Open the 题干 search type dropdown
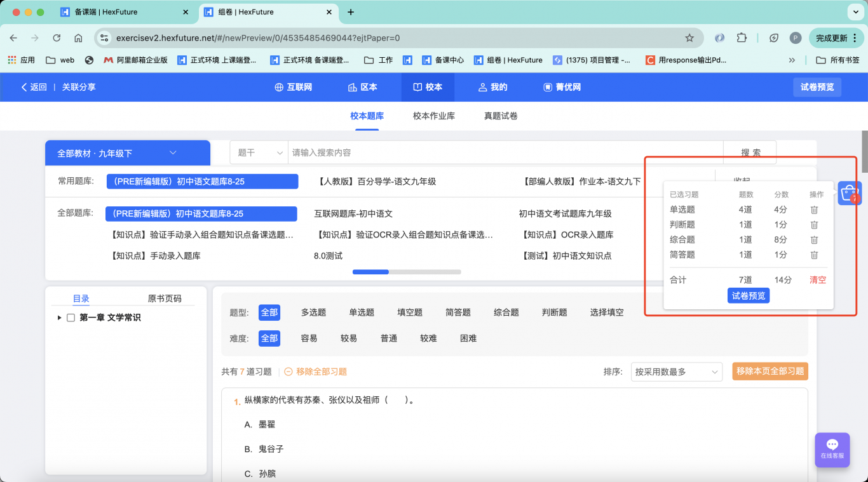 259,153
